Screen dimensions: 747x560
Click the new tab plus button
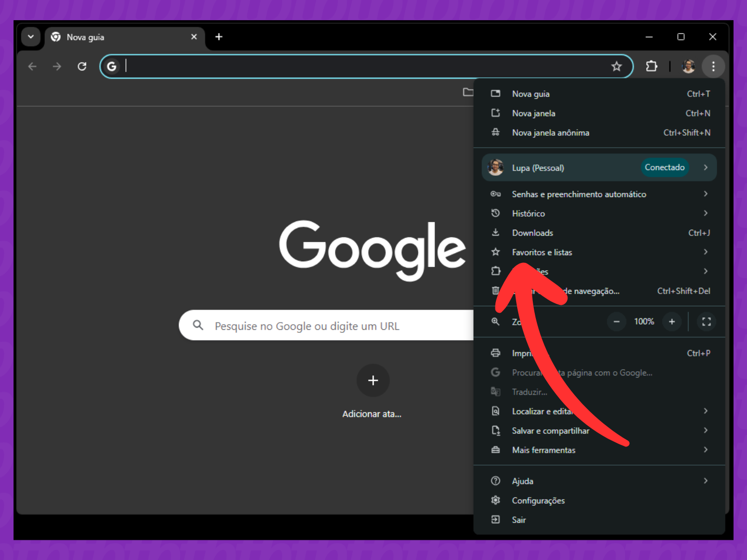click(x=219, y=37)
